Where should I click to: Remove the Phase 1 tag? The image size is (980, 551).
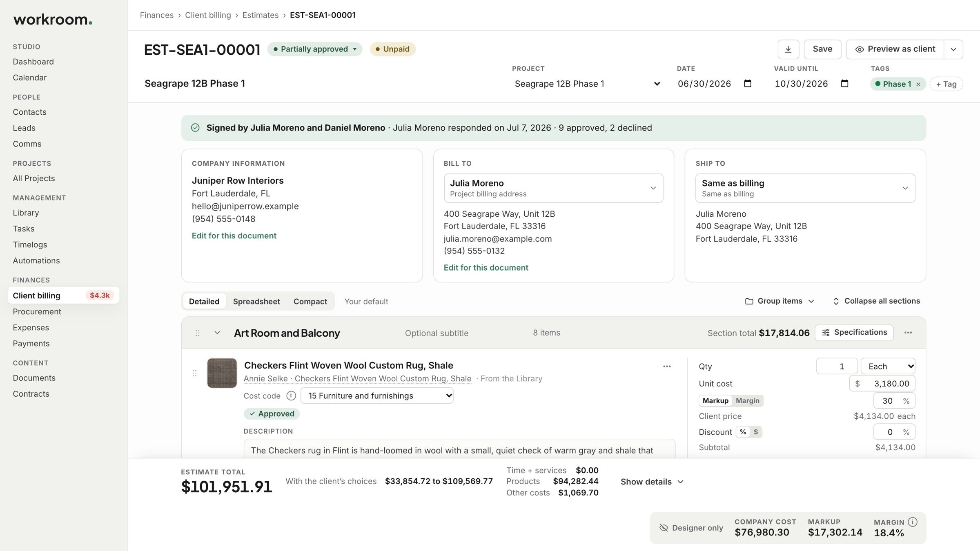click(x=918, y=84)
